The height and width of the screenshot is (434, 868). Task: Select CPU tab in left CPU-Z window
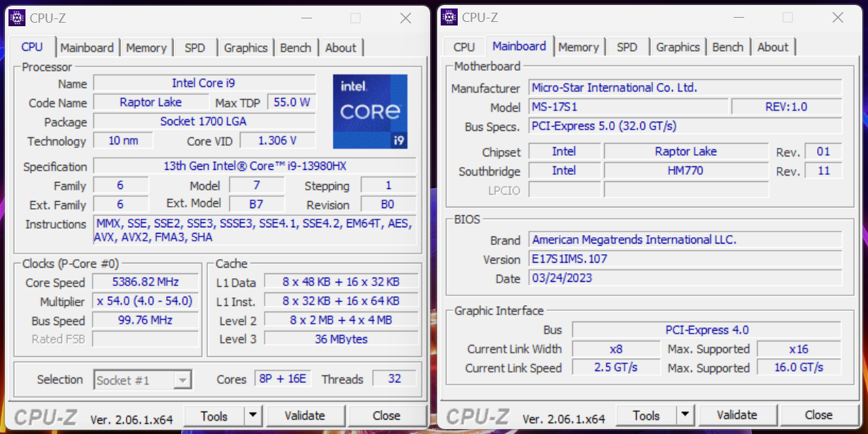click(x=32, y=47)
